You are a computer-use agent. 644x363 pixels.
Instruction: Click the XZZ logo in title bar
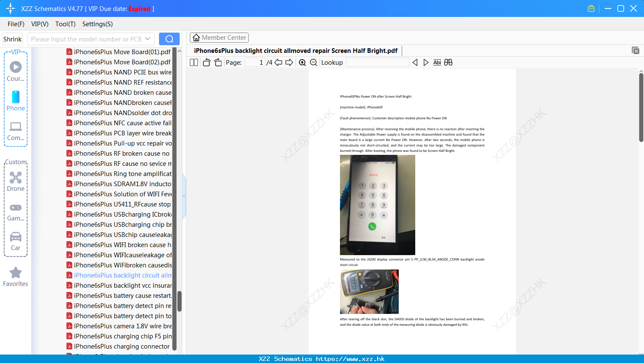(11, 8)
